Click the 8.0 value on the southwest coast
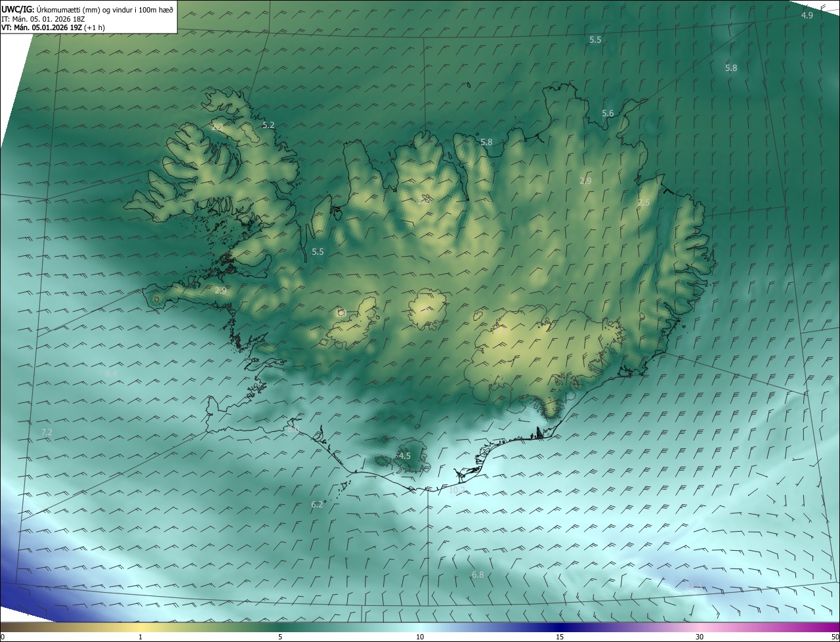Image resolution: width=840 pixels, height=642 pixels. 293,429
